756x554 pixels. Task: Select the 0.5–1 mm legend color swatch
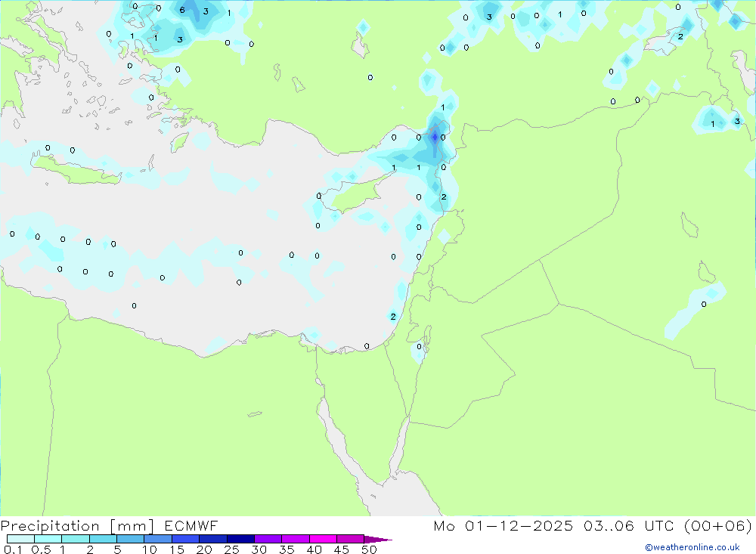48,539
